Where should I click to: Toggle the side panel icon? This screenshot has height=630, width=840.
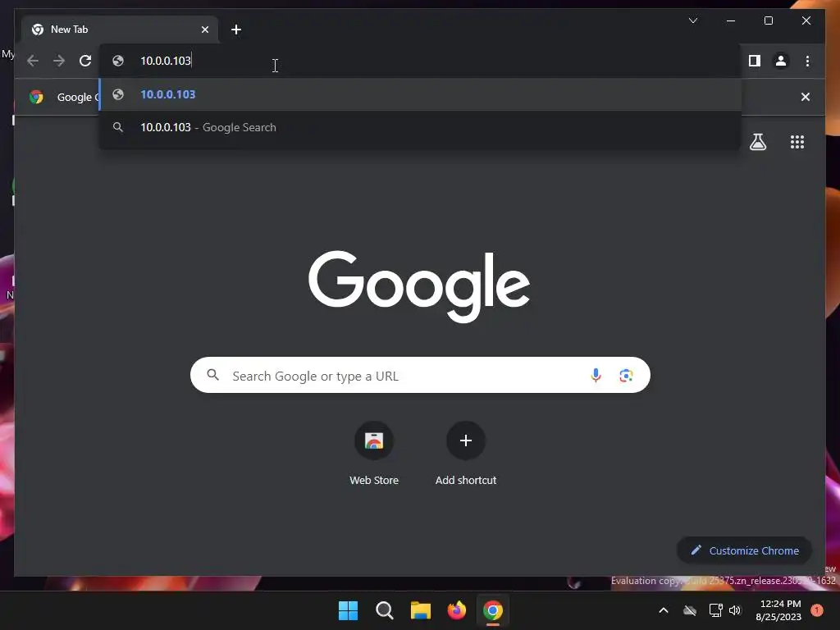point(755,61)
